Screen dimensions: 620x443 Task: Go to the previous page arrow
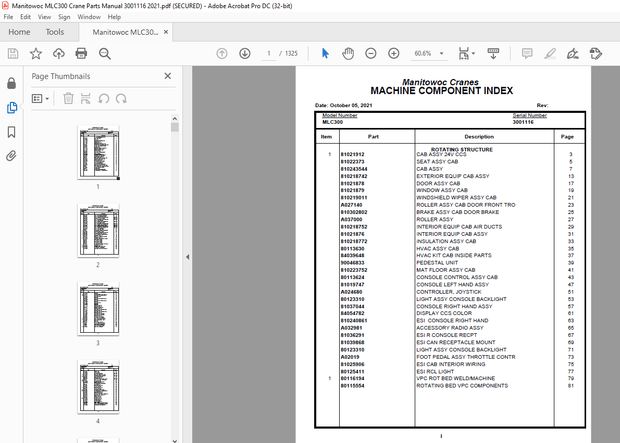221,53
